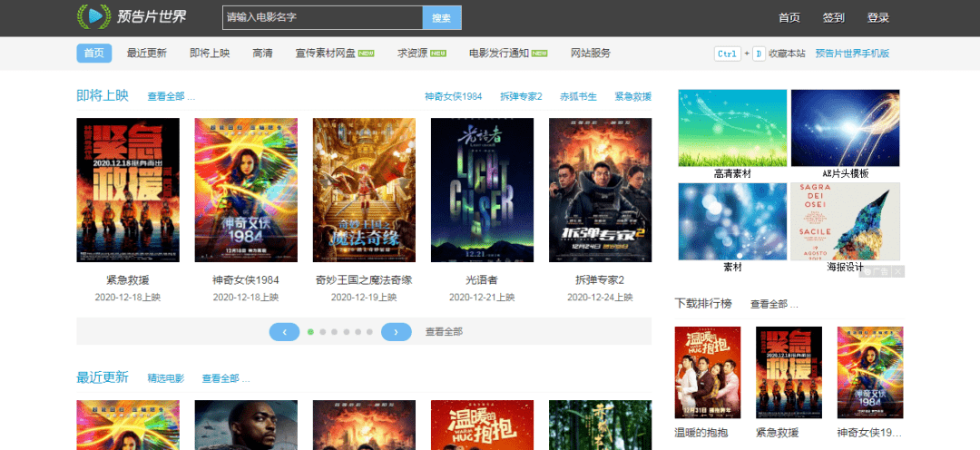
Task: Click 查看全部 next to 即将上映 heading
Action: [x=171, y=97]
